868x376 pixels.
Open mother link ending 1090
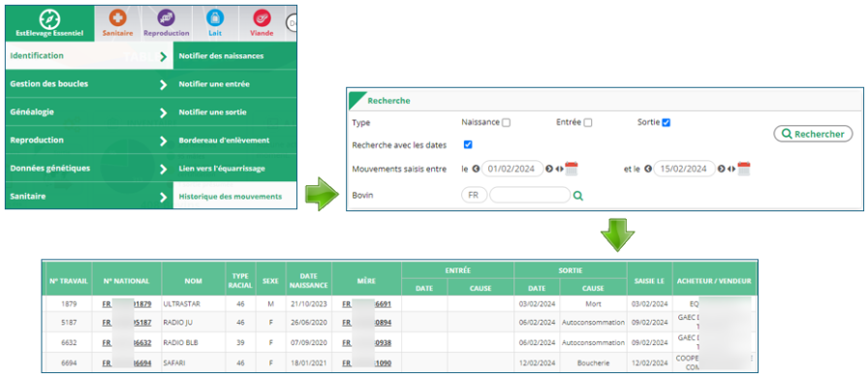tap(367, 362)
